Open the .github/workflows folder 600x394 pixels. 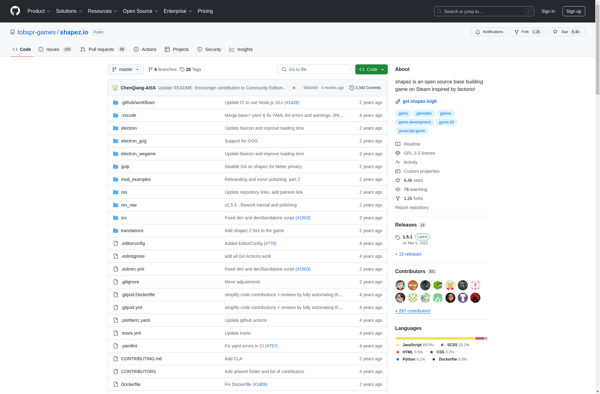point(138,103)
